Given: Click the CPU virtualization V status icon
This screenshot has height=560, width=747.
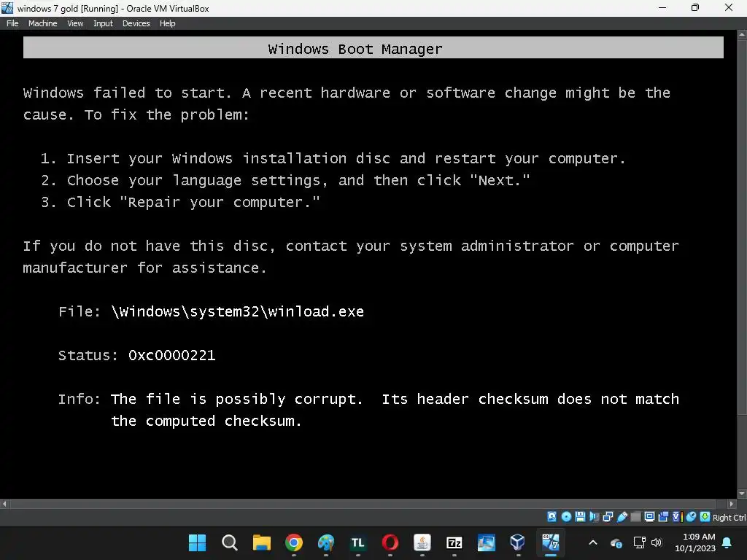Looking at the screenshot, I should point(677,517).
